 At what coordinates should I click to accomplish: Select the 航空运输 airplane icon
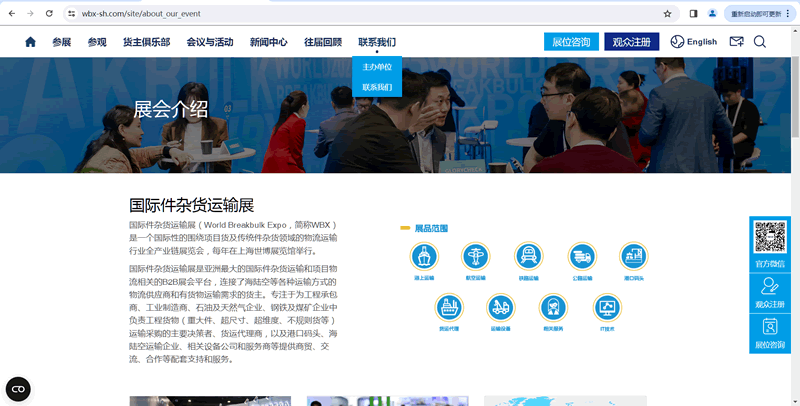[x=476, y=257]
